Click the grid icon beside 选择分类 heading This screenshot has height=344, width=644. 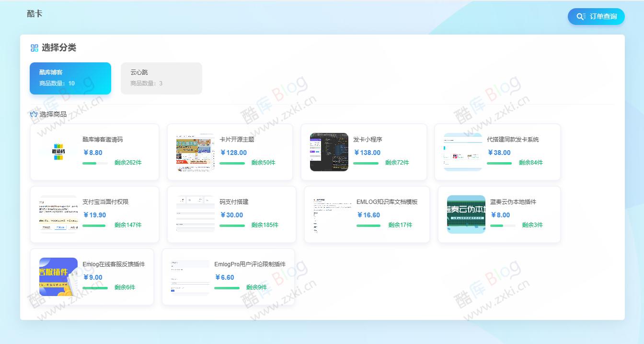point(34,47)
